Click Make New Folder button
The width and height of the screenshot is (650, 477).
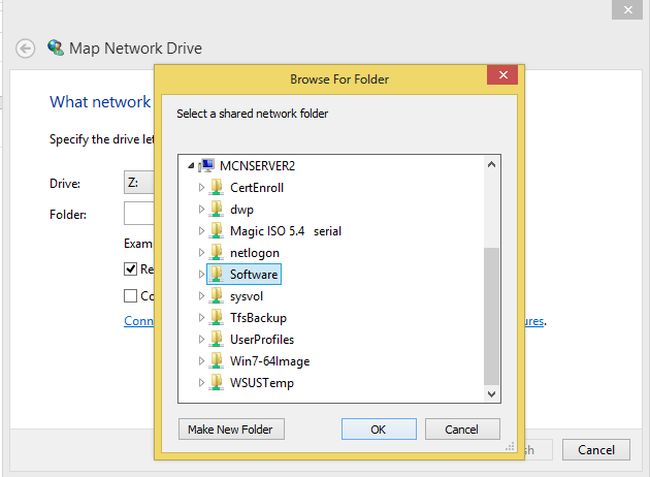[231, 429]
